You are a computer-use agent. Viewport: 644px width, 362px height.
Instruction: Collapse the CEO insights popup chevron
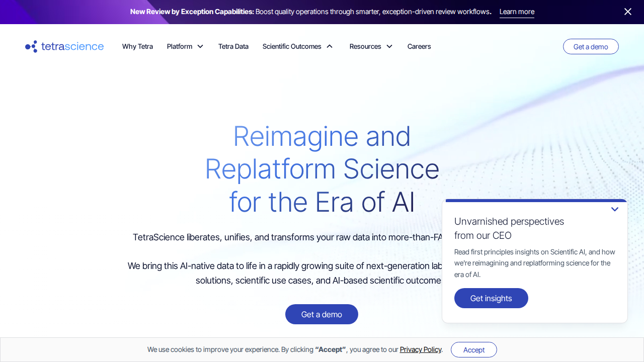click(x=615, y=209)
